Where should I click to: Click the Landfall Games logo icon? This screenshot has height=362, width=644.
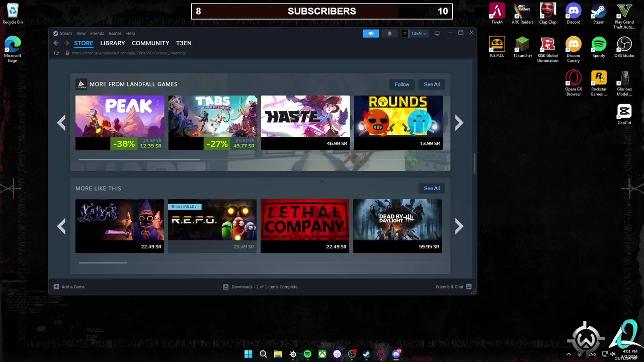(x=81, y=84)
